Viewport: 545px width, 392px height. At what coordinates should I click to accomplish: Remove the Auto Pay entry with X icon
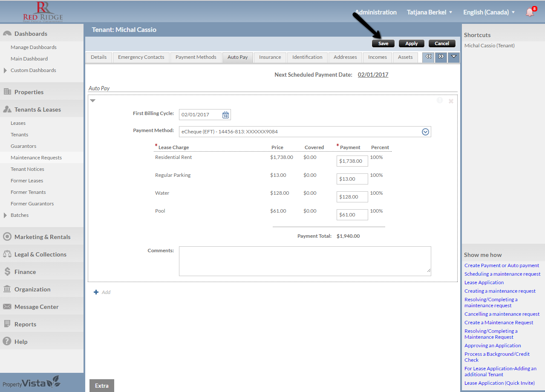point(451,101)
